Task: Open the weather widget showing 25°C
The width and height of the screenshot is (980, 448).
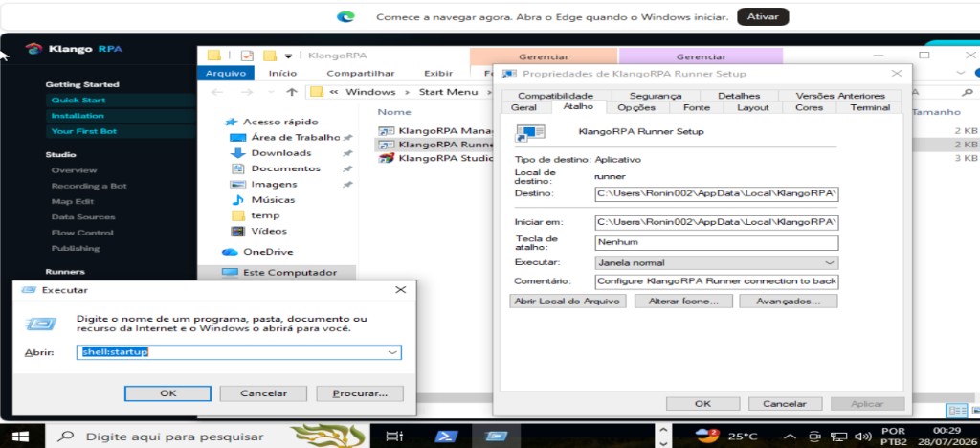Action: coord(726,437)
